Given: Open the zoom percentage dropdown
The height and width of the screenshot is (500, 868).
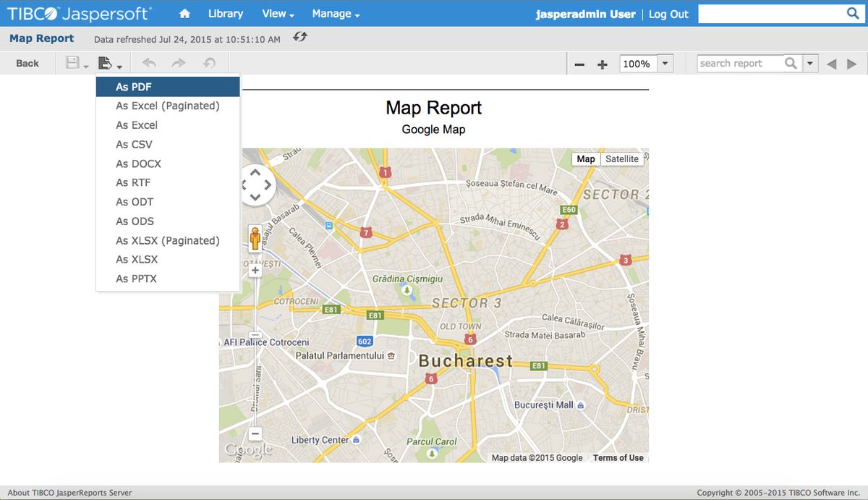Looking at the screenshot, I should click(664, 64).
